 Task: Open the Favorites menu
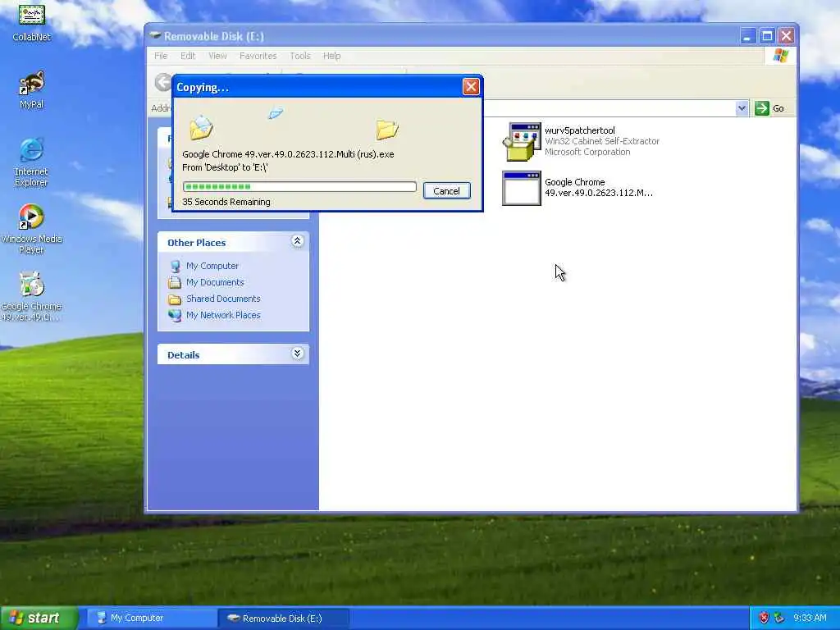258,56
